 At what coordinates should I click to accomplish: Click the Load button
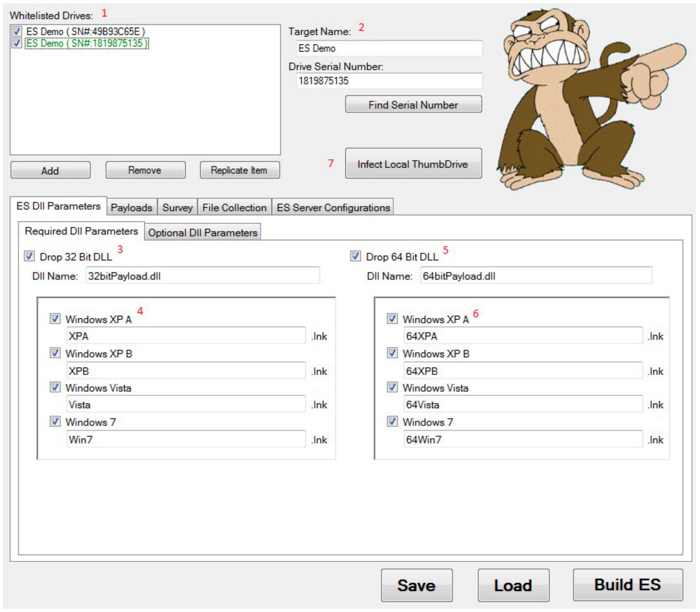click(513, 585)
